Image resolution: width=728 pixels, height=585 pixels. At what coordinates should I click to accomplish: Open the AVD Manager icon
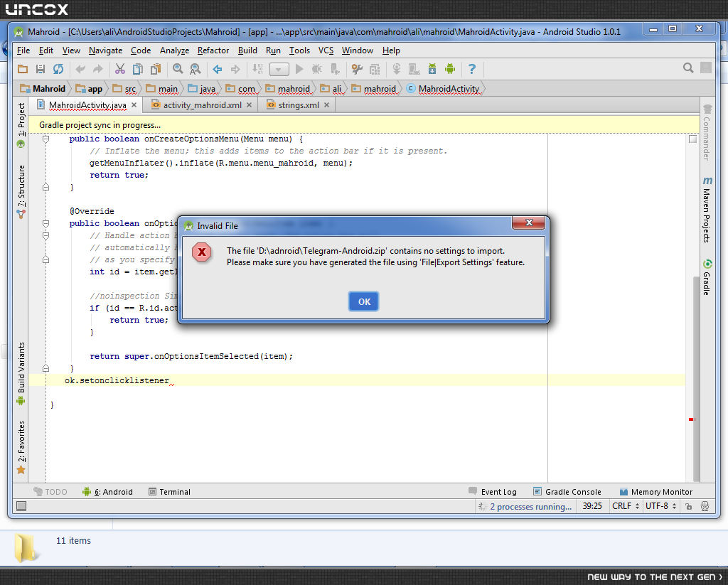(414, 69)
